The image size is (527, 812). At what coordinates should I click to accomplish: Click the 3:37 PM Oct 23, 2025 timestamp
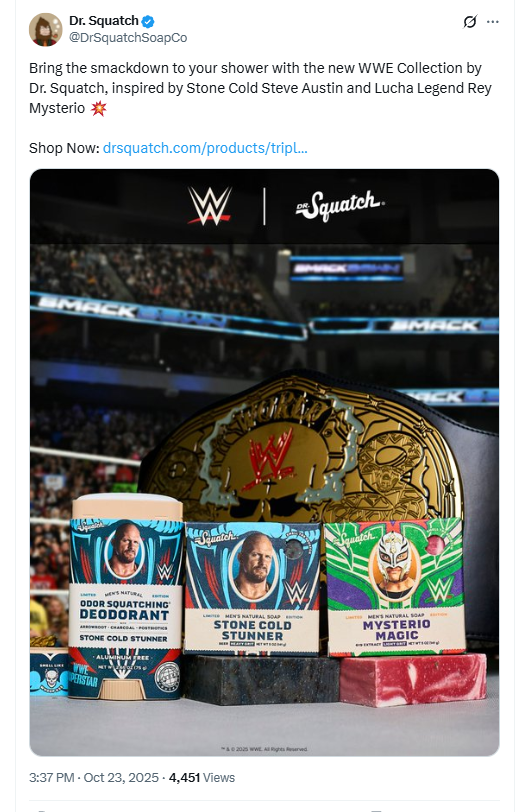[x=94, y=777]
